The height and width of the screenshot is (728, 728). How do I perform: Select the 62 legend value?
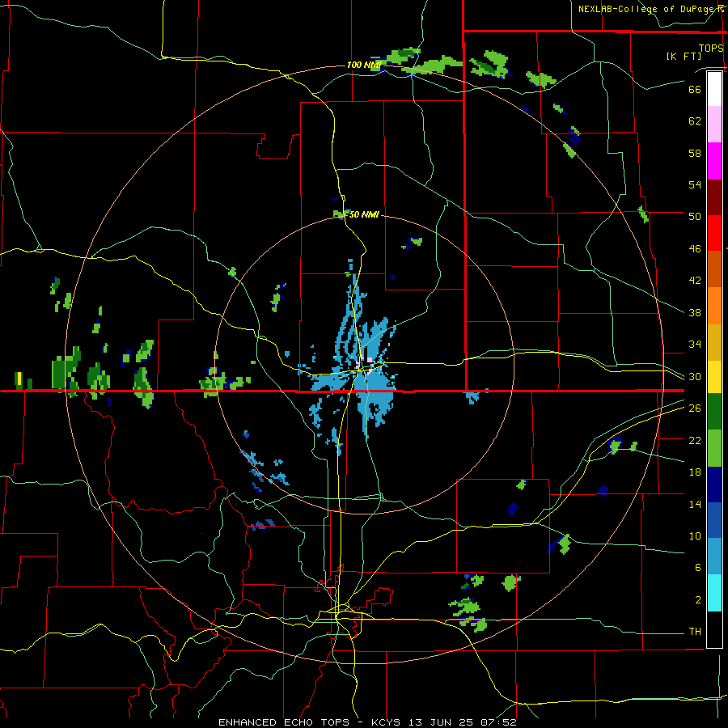[x=695, y=121]
